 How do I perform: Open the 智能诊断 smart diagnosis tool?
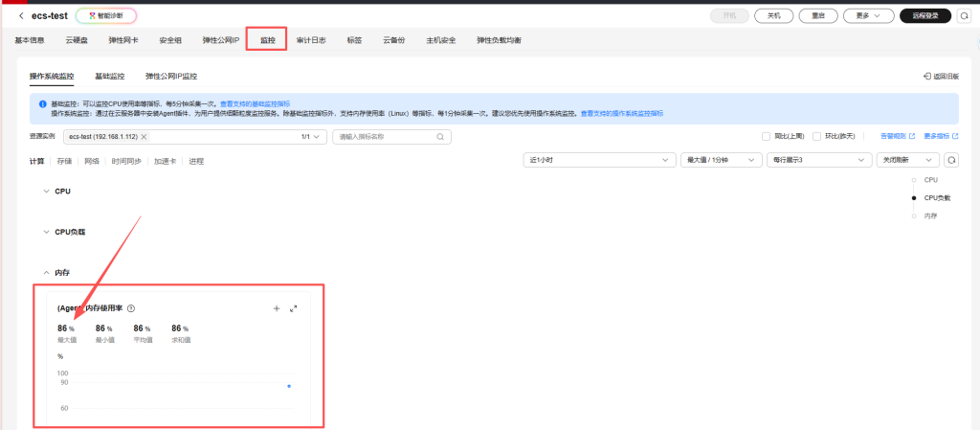pos(105,15)
